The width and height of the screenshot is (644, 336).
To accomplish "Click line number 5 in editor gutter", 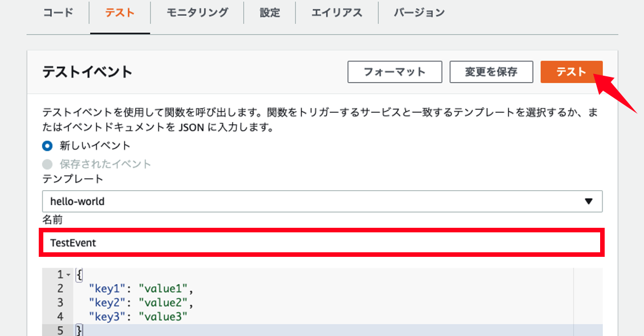I will 60,331.
